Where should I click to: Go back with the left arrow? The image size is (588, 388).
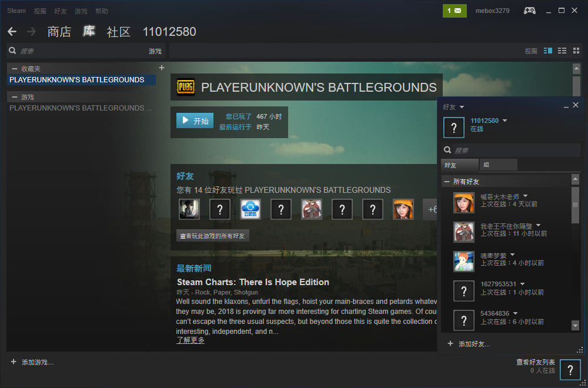click(12, 32)
